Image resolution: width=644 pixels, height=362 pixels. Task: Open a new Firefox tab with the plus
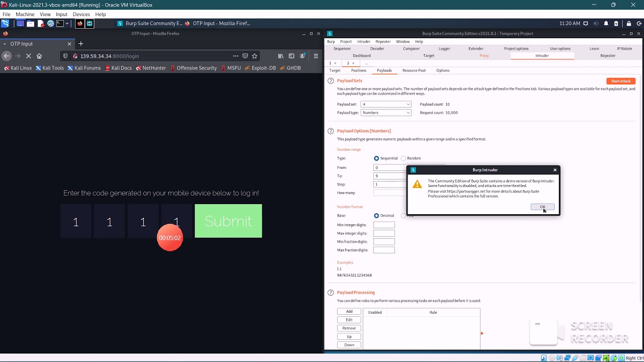pyautogui.click(x=80, y=44)
